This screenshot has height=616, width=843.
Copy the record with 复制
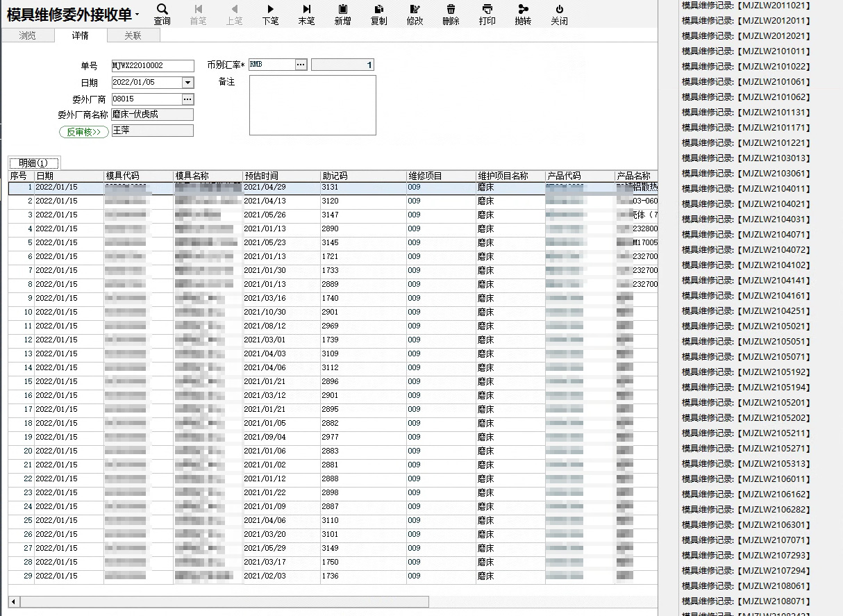coord(378,15)
